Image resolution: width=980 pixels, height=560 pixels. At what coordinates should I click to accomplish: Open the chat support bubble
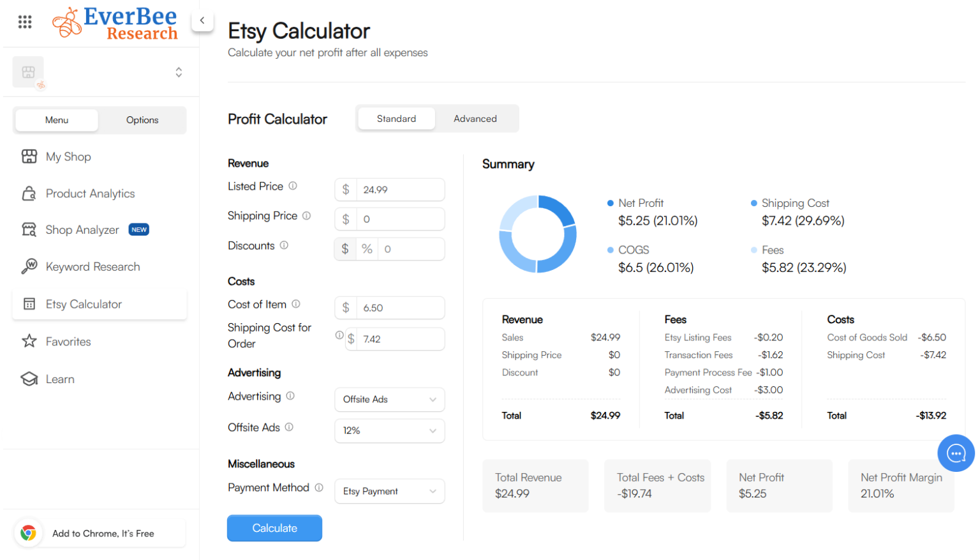[956, 453]
